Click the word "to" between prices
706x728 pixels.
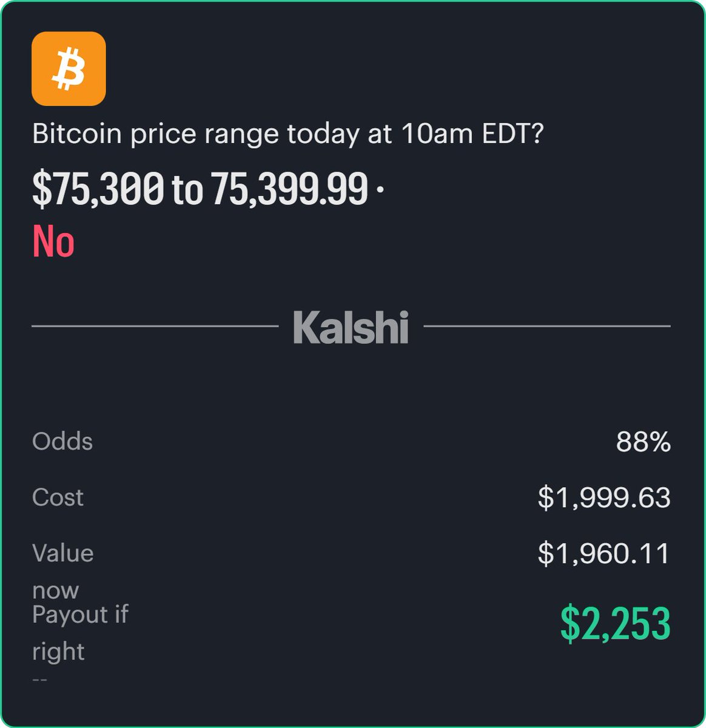click(x=187, y=190)
